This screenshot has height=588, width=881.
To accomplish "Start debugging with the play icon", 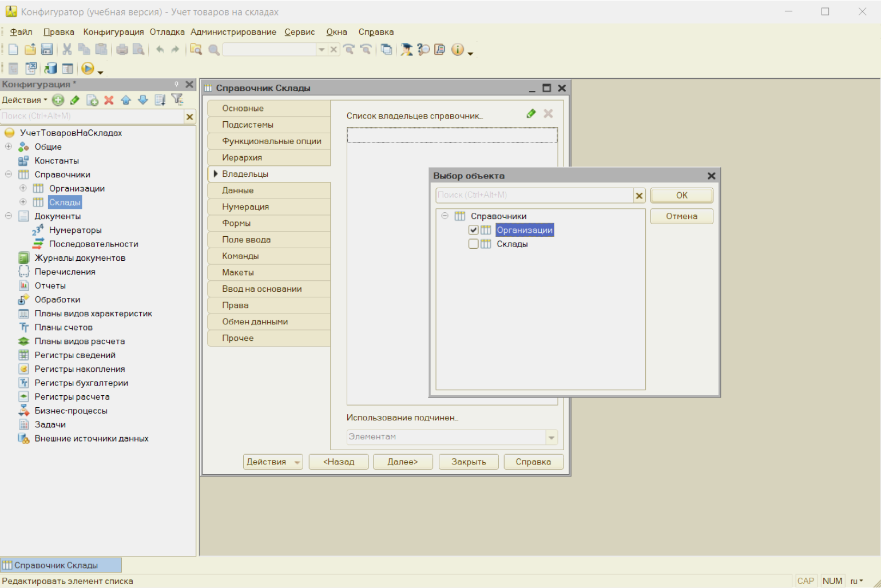I will pyautogui.click(x=88, y=69).
